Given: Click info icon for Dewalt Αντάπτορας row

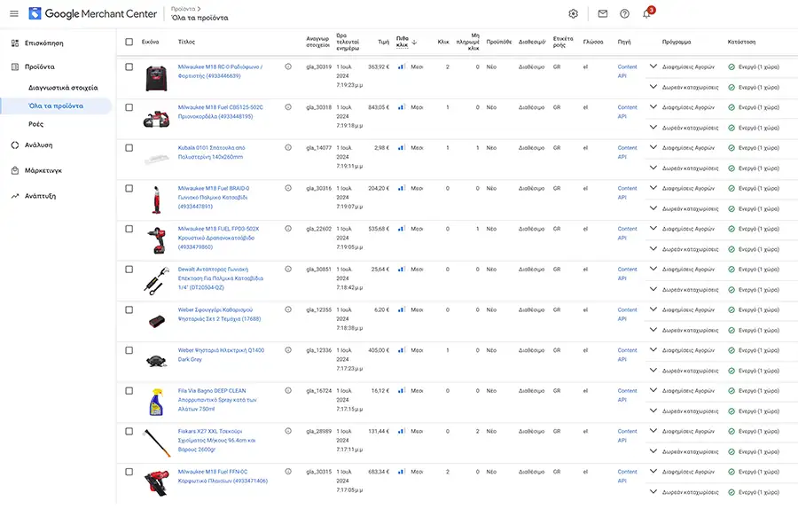Looking at the screenshot, I should (x=288, y=270).
